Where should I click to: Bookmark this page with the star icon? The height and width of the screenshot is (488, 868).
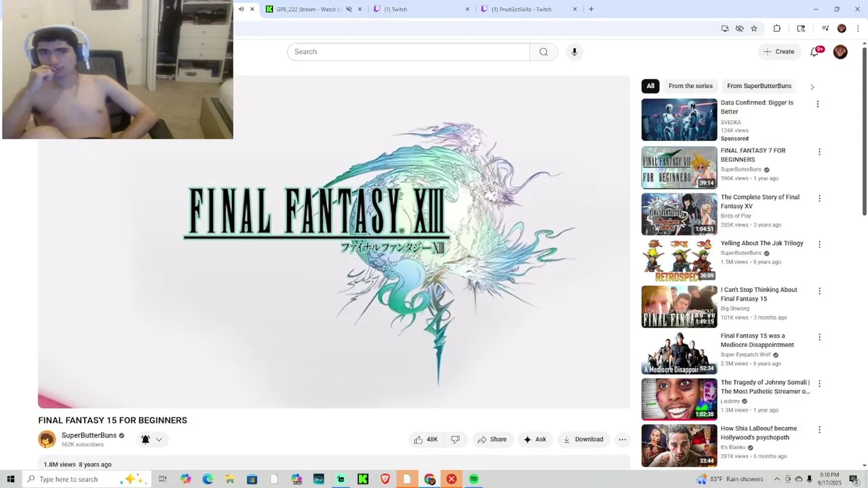point(754,28)
